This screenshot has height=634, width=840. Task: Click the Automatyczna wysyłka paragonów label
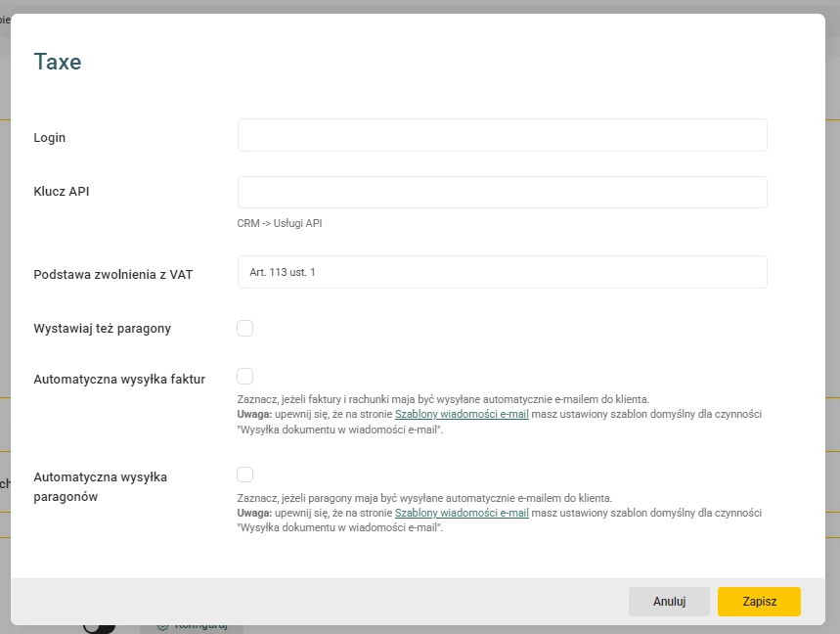coord(100,486)
